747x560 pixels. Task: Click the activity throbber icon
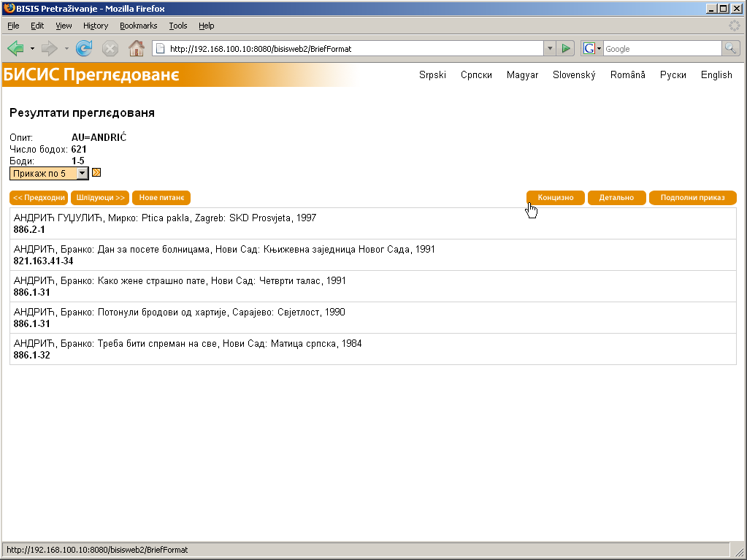734,26
